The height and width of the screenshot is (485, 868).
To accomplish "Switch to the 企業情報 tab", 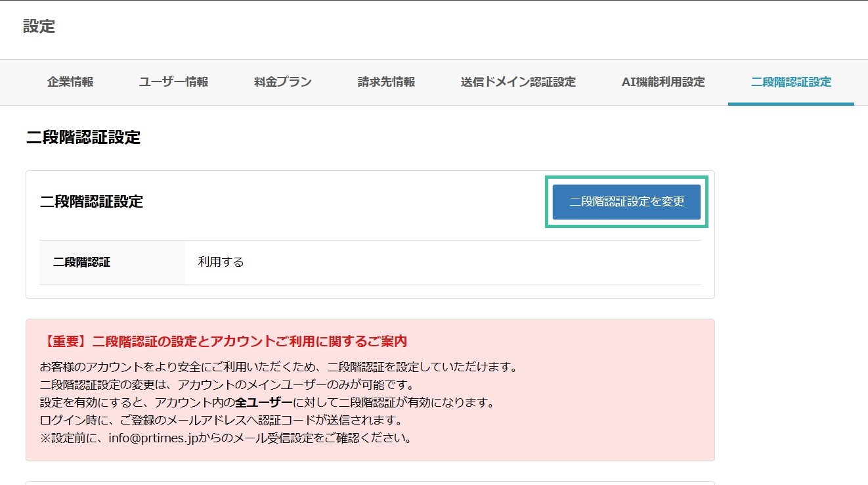I will pos(70,82).
